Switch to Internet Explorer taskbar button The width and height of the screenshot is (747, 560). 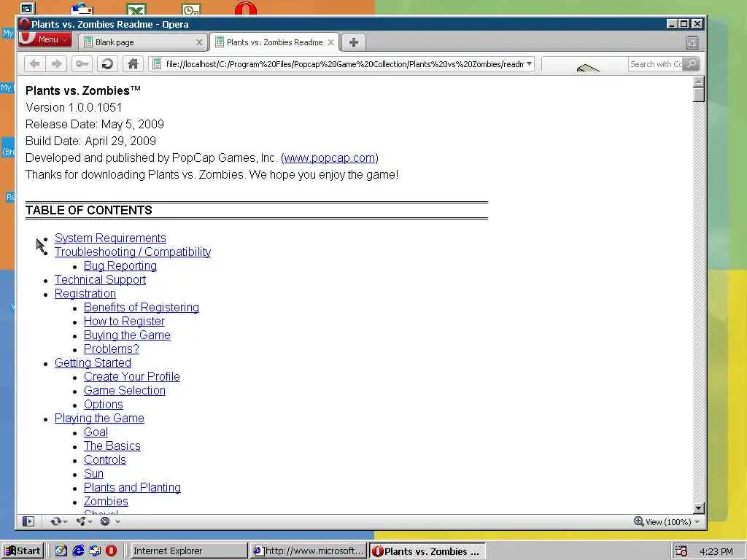[x=188, y=551]
